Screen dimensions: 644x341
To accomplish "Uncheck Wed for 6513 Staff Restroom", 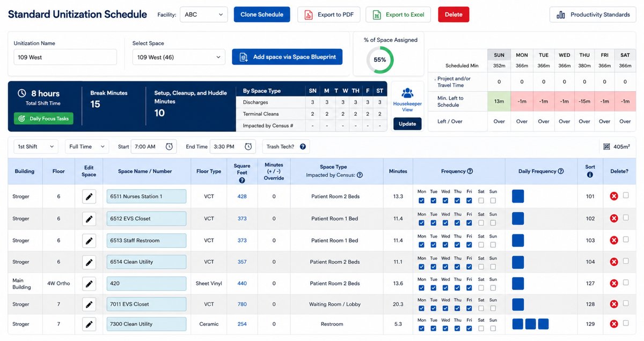I will click(x=445, y=244).
